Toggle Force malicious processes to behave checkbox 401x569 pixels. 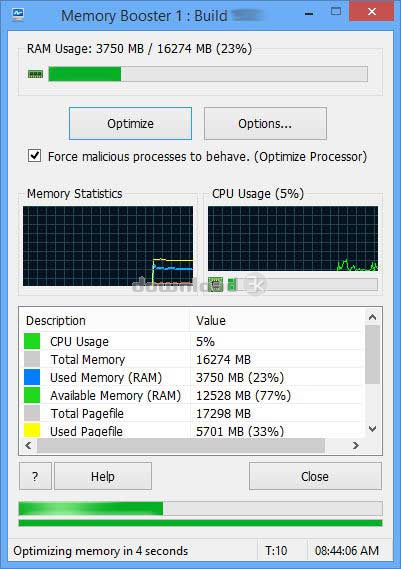(x=35, y=156)
